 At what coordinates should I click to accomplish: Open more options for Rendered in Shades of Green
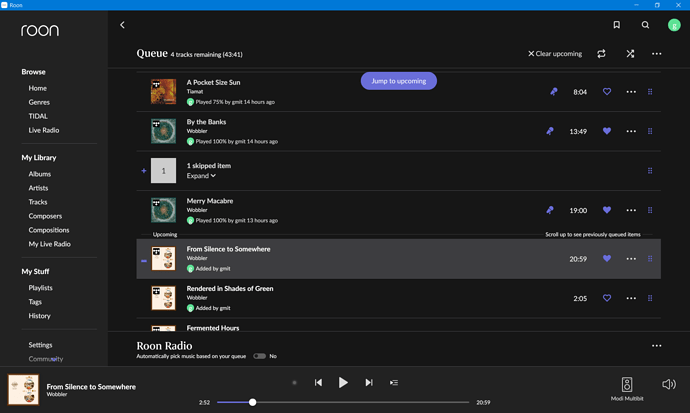(631, 298)
